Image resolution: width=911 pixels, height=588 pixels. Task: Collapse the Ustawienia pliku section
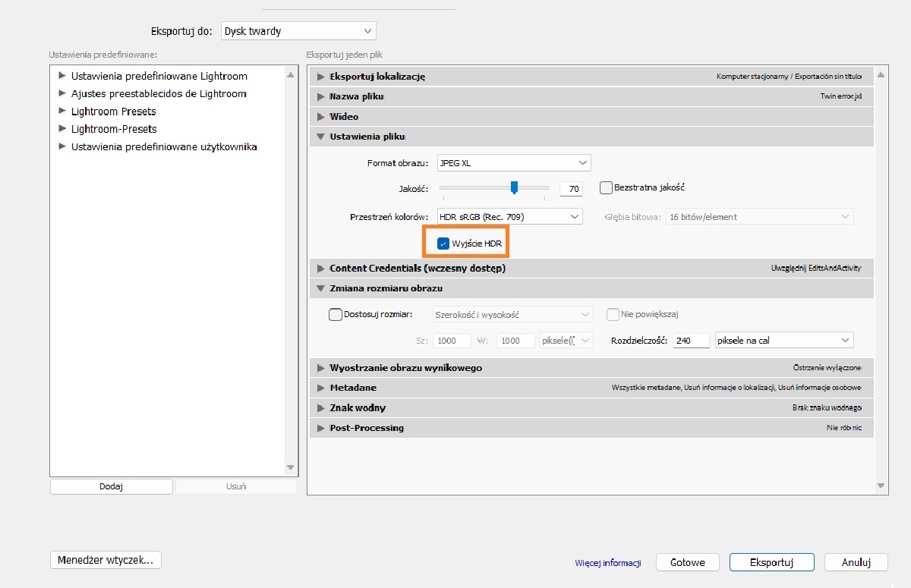point(321,137)
